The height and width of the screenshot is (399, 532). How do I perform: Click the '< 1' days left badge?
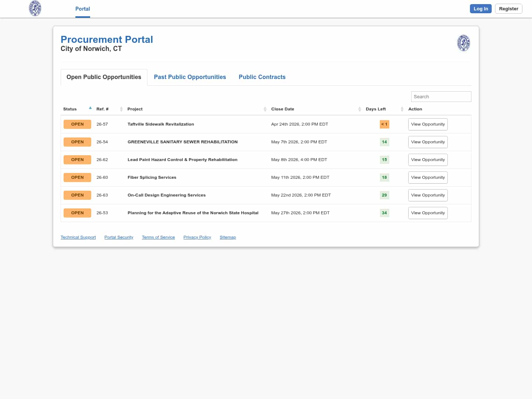click(384, 124)
